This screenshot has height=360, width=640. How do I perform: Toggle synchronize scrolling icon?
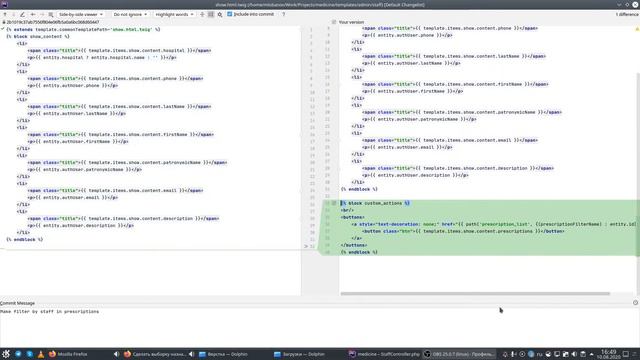tap(211, 14)
